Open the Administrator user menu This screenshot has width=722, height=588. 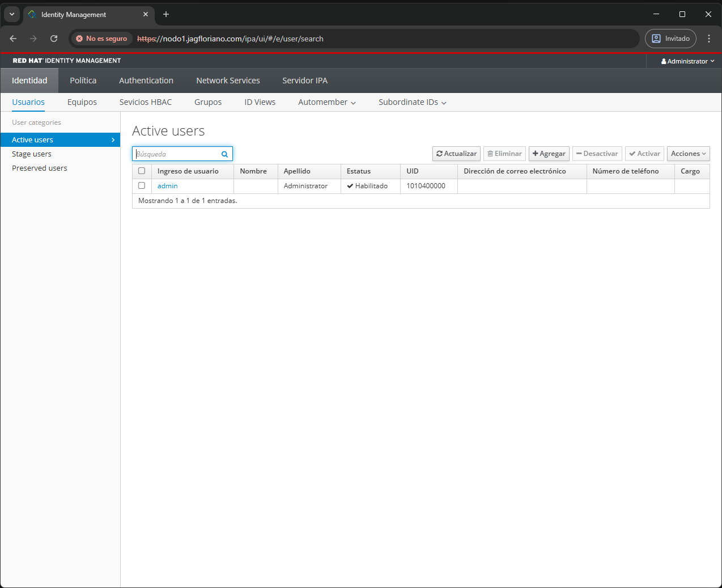click(687, 61)
